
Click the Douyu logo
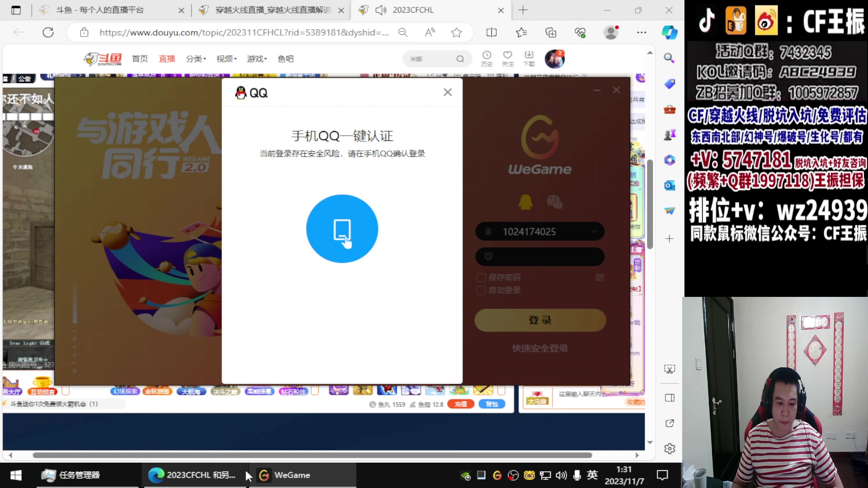[x=103, y=59]
